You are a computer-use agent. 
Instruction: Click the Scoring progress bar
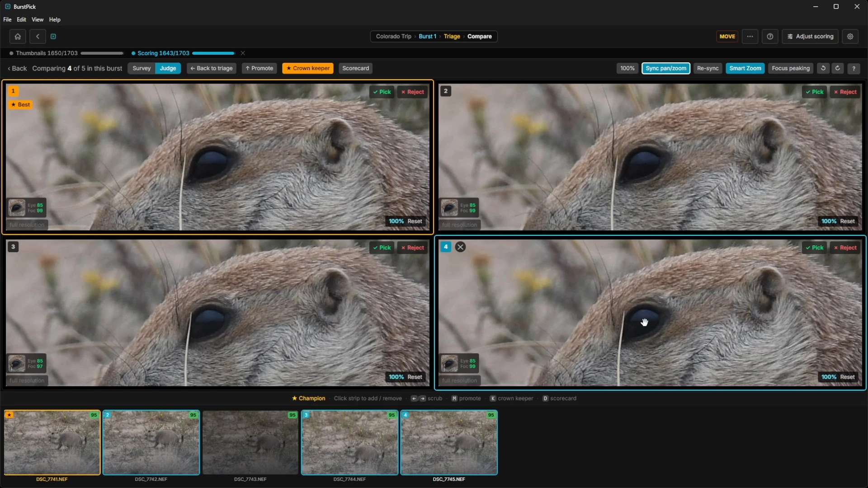click(x=213, y=53)
